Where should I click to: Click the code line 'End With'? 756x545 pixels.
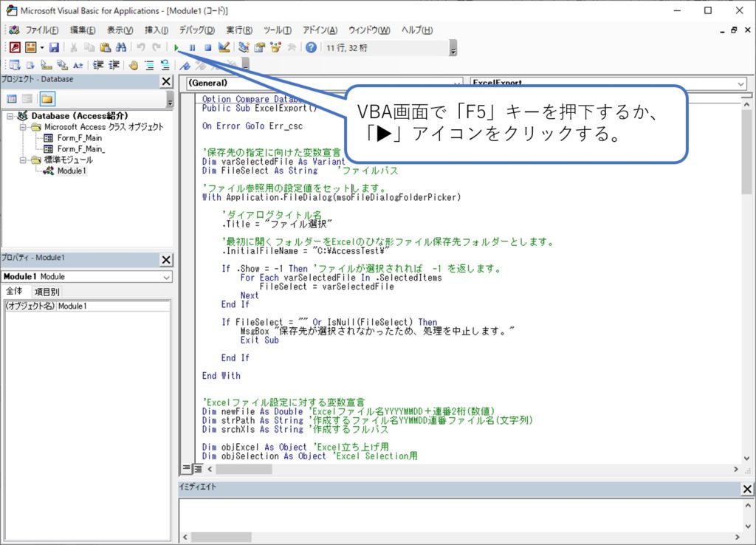coord(221,376)
